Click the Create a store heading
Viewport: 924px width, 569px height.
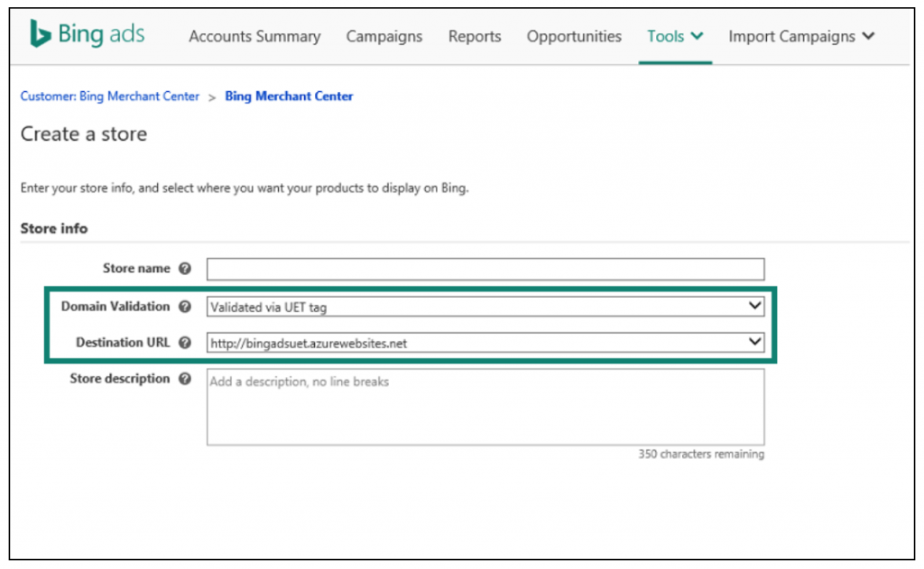point(84,134)
